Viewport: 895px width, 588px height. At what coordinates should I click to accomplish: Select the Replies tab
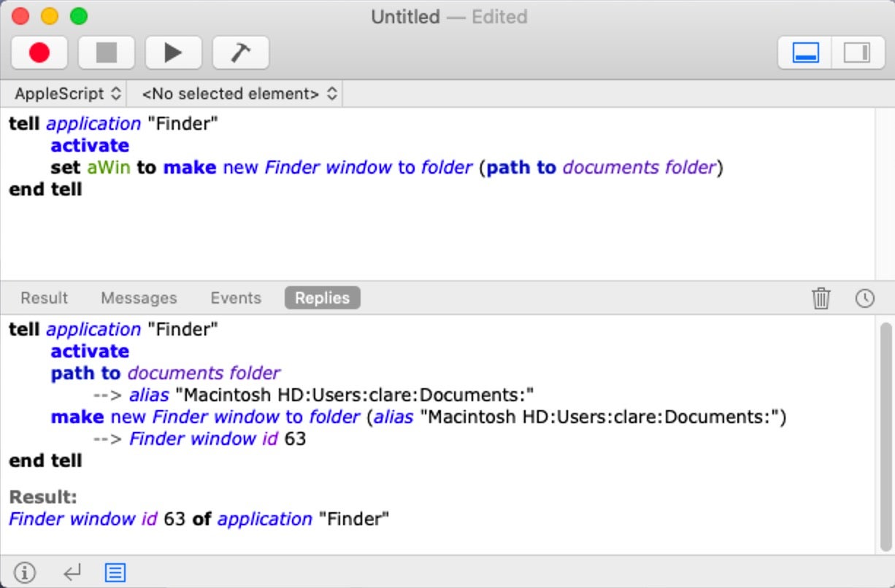coord(322,298)
